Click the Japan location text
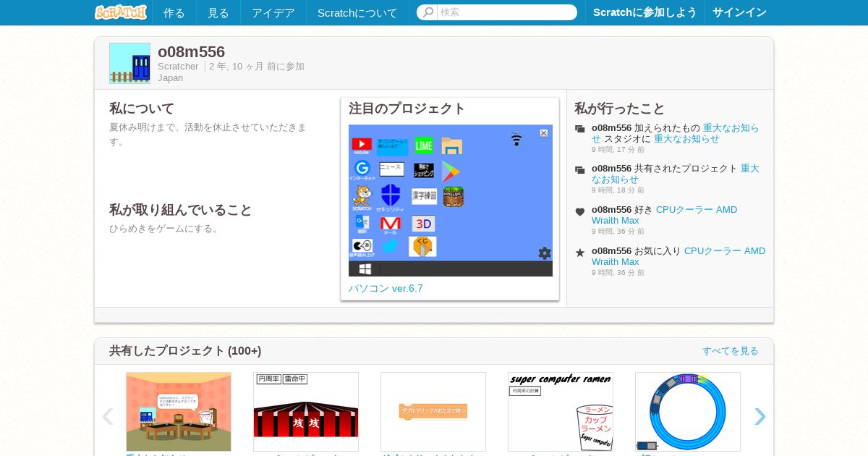This screenshot has width=868, height=456. click(x=171, y=78)
